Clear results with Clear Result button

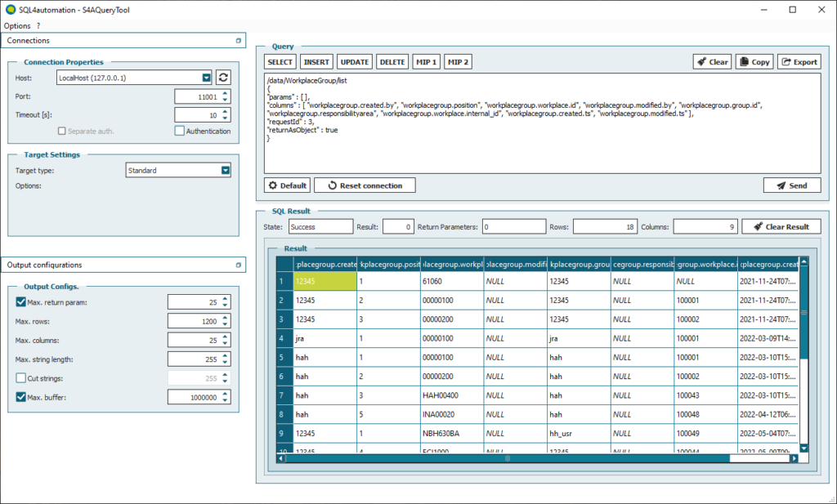click(x=781, y=227)
